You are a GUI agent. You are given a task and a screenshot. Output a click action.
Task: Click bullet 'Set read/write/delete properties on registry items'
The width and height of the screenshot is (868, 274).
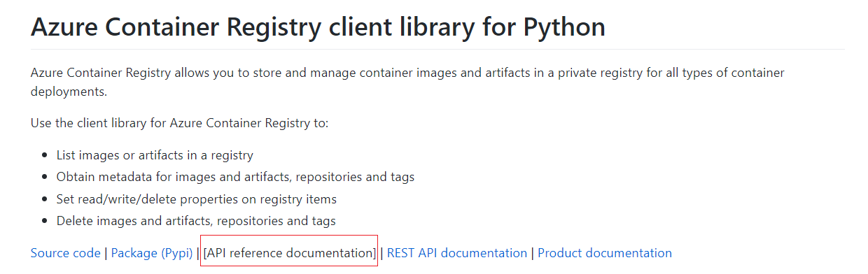click(x=197, y=199)
